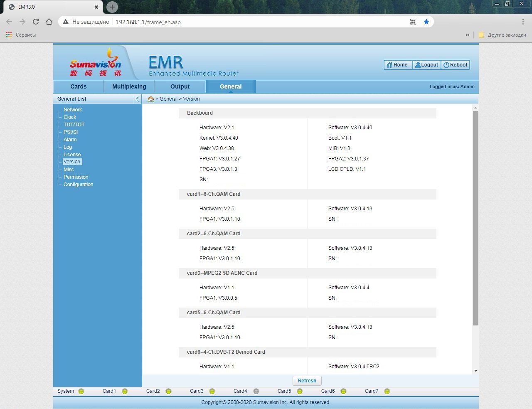
Task: Open the Clock settings item
Action: point(70,117)
